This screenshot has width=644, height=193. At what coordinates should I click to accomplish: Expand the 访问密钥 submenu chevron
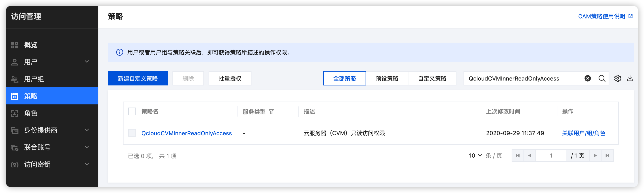click(x=87, y=164)
